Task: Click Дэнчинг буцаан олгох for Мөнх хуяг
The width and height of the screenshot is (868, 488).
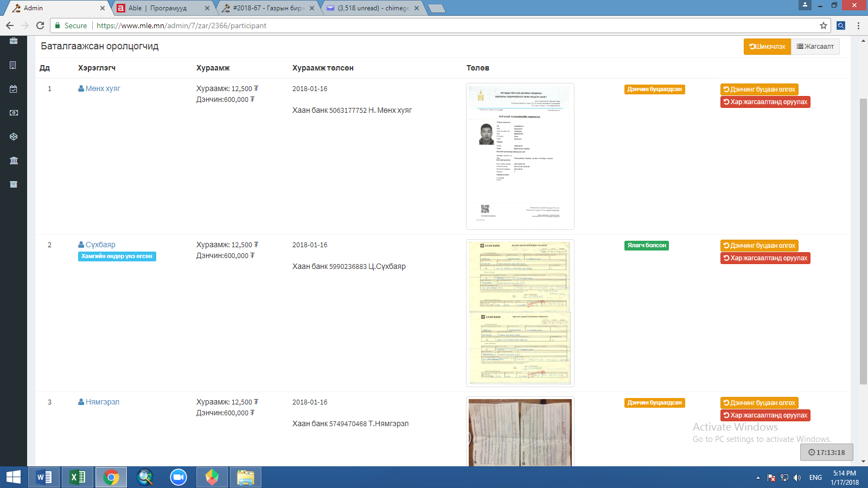Action: [759, 89]
